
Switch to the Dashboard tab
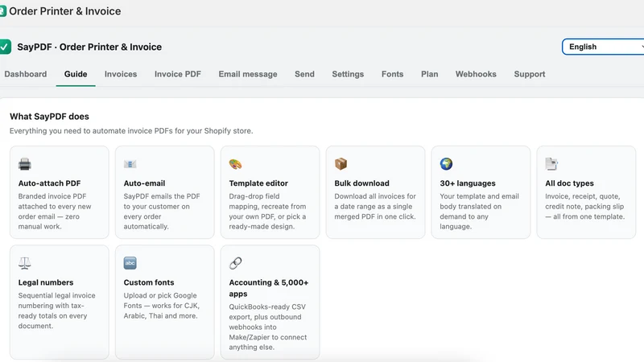[x=26, y=74]
